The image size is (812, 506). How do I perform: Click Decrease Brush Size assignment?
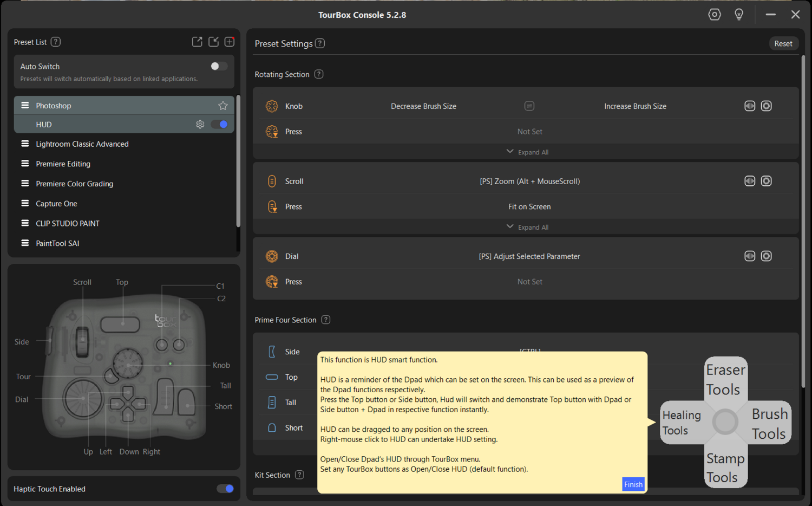click(423, 106)
